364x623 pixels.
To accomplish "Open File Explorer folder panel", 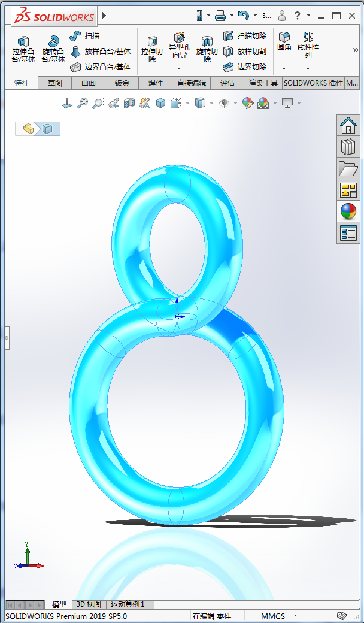I will (x=348, y=168).
